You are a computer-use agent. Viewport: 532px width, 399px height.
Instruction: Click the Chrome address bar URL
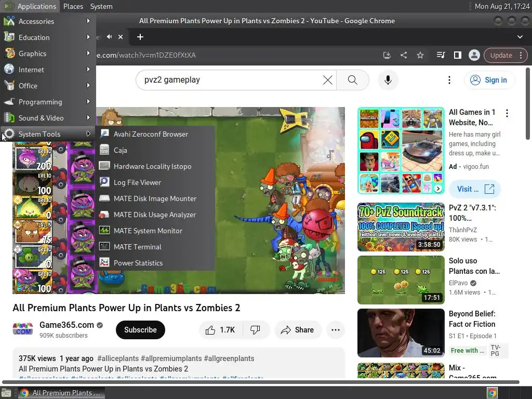coord(146,55)
